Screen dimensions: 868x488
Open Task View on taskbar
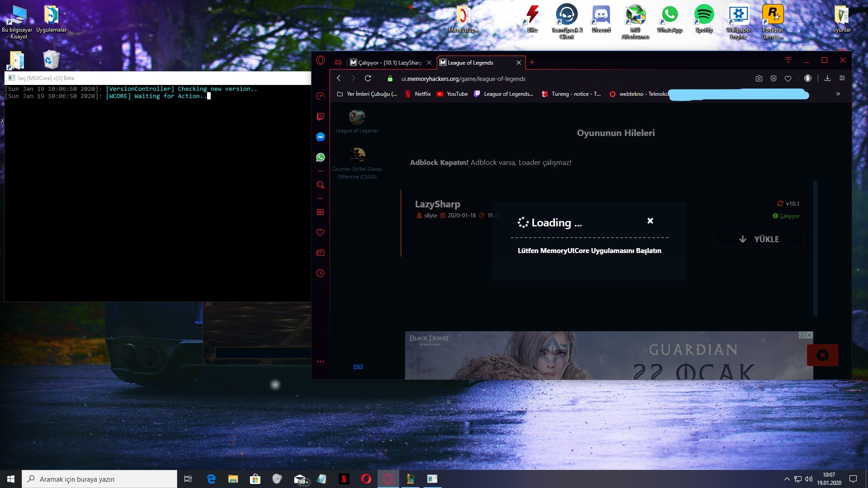click(188, 479)
